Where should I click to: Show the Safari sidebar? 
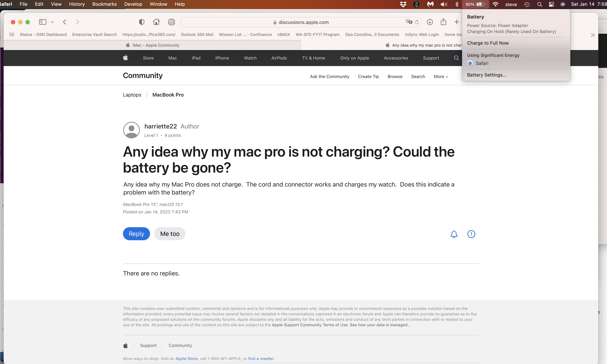[x=43, y=22]
